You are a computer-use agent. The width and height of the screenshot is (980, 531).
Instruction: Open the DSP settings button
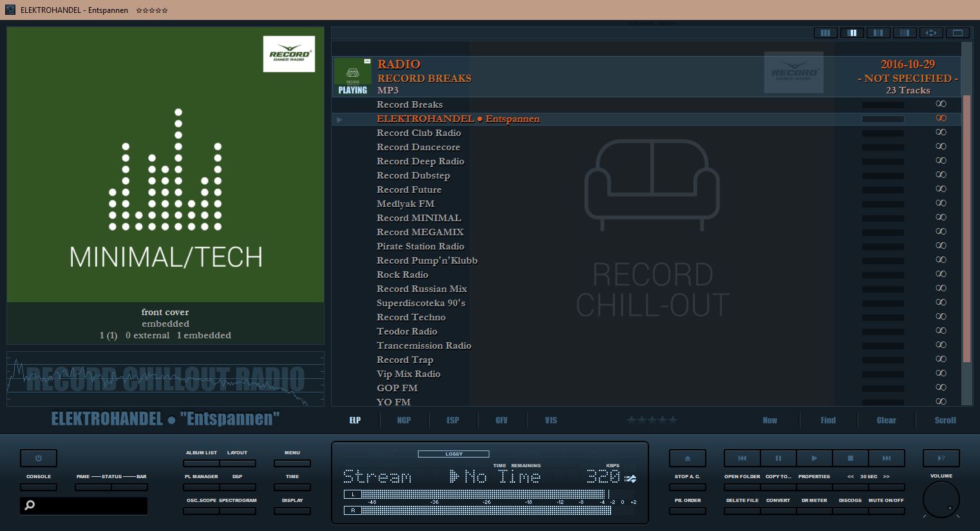tap(238, 487)
